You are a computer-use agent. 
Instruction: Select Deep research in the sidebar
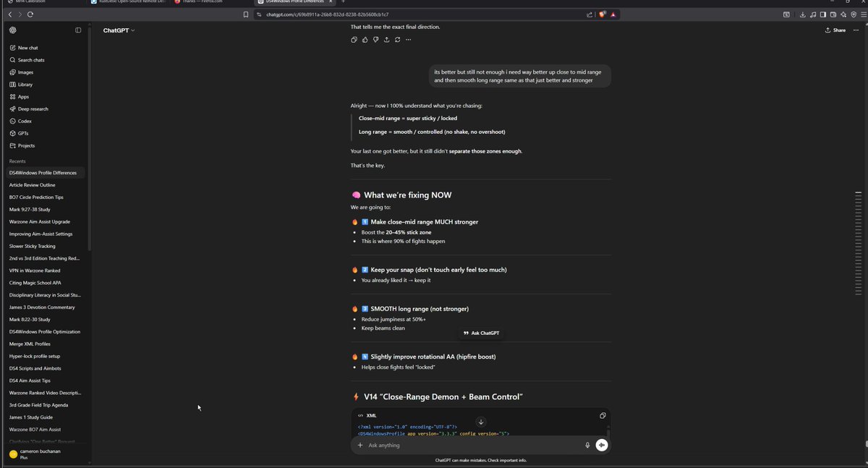44,109
